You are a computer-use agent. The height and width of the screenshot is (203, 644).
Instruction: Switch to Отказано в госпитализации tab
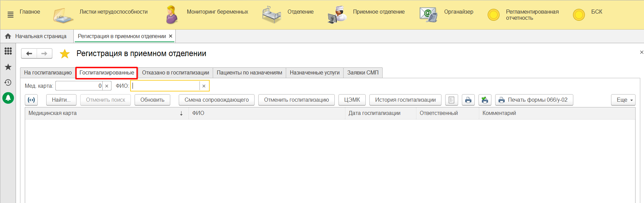tap(175, 73)
